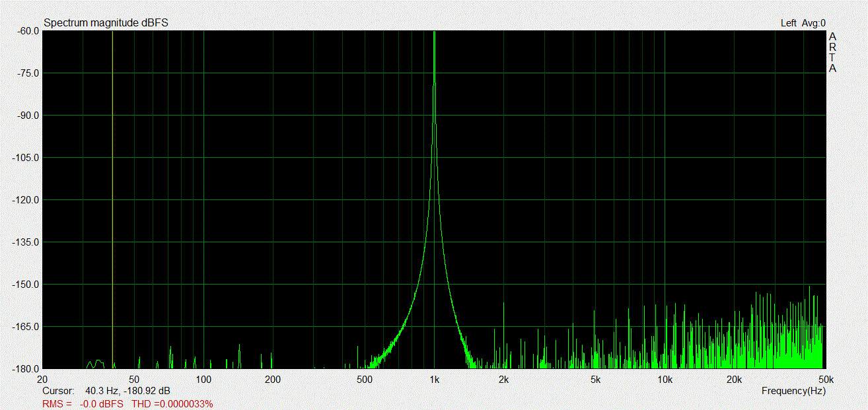Click the '20k' frequency axis label

734,380
